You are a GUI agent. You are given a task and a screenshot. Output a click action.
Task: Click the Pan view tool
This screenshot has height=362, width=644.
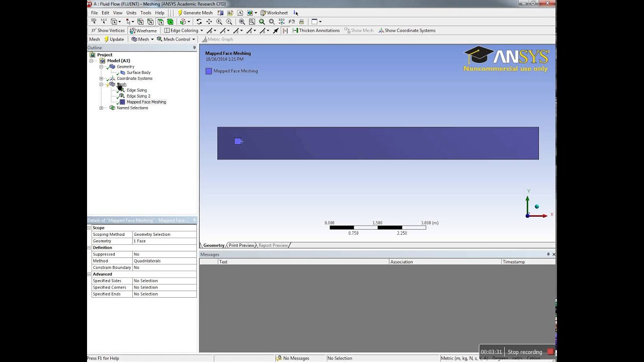point(209,22)
